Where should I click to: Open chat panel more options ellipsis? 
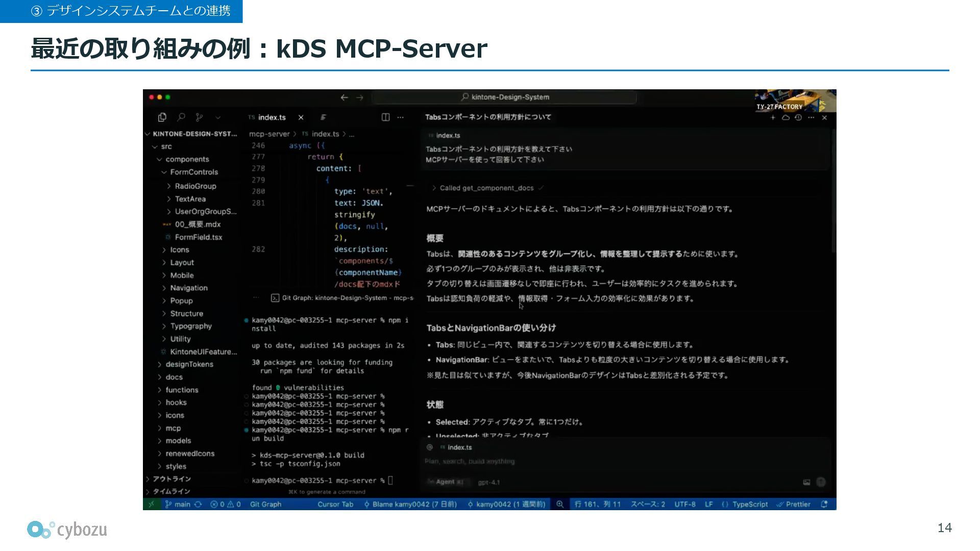pyautogui.click(x=811, y=117)
